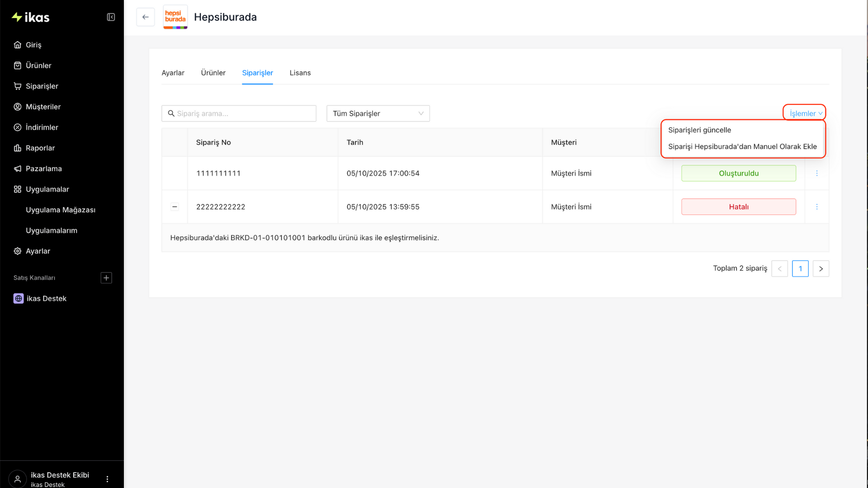Click the Toplam 2 sipariş label
Image resolution: width=868 pixels, height=488 pixels.
(740, 268)
